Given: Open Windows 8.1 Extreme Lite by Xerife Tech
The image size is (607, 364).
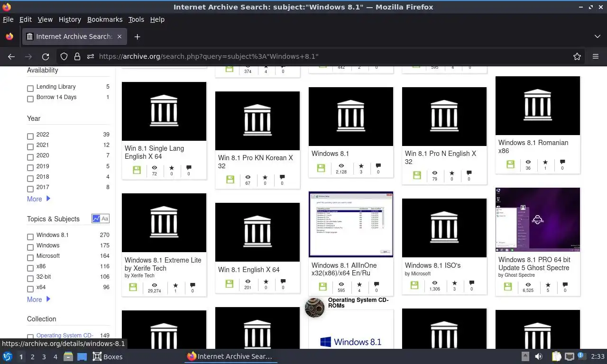Looking at the screenshot, I should [163, 264].
